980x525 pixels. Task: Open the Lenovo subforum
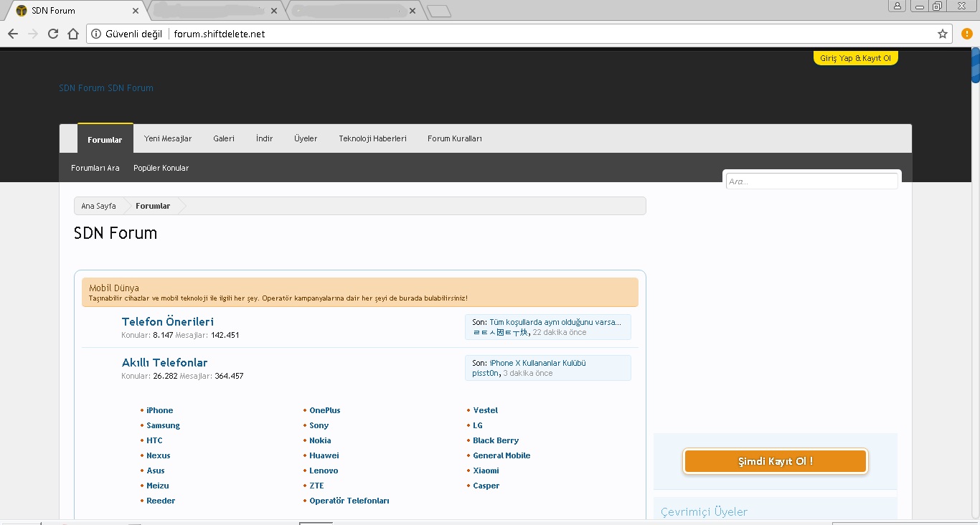coord(324,470)
